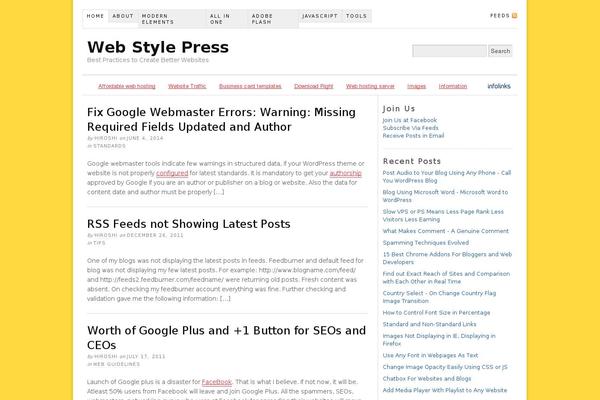This screenshot has height=400, width=600.
Task: Click the 'Facebook' inline link
Action: [217, 382]
